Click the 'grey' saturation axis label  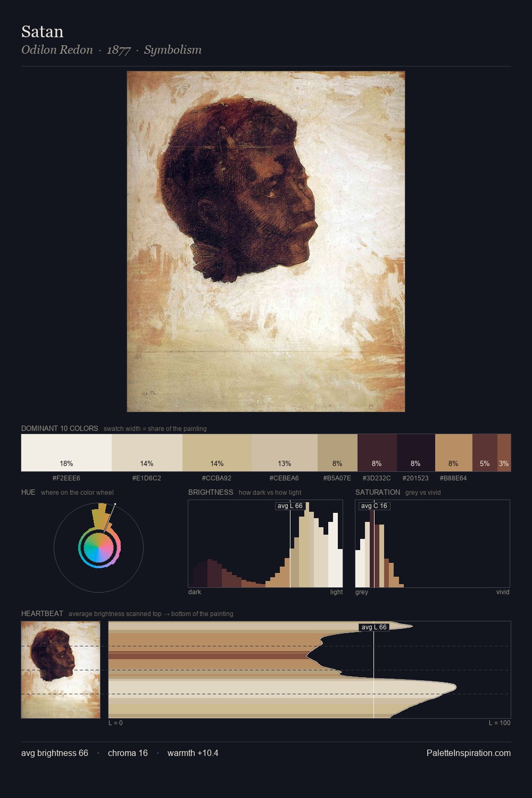[362, 592]
